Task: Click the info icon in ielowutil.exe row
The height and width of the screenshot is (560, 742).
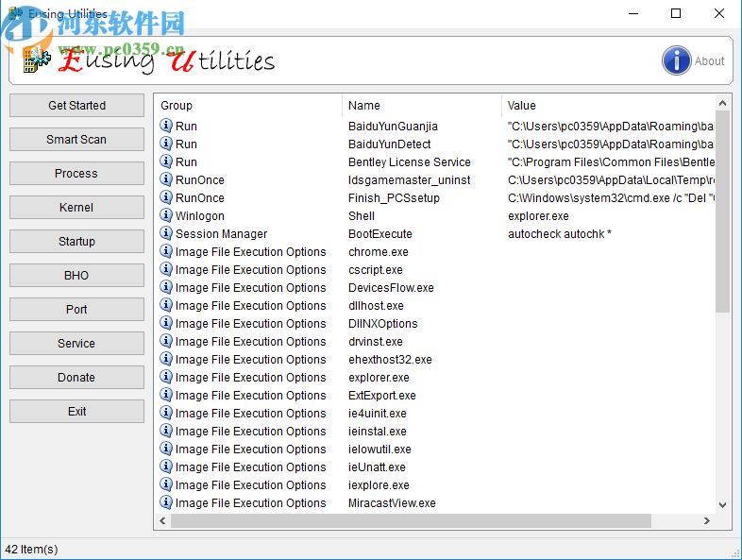Action: pos(165,449)
